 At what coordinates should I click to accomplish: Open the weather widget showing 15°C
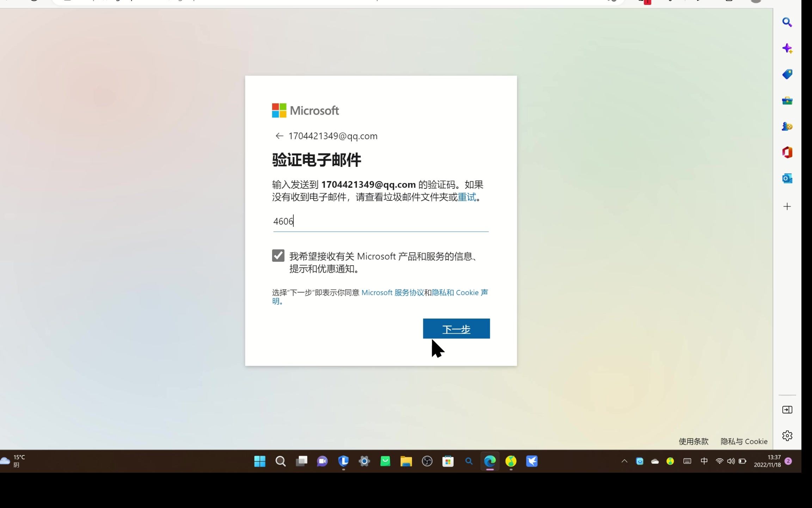pyautogui.click(x=13, y=461)
